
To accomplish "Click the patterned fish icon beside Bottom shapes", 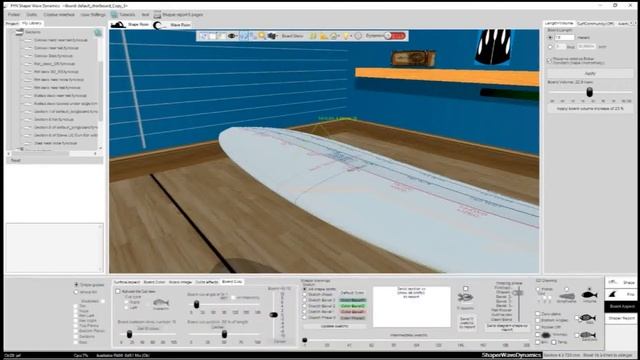I will coord(587,318).
